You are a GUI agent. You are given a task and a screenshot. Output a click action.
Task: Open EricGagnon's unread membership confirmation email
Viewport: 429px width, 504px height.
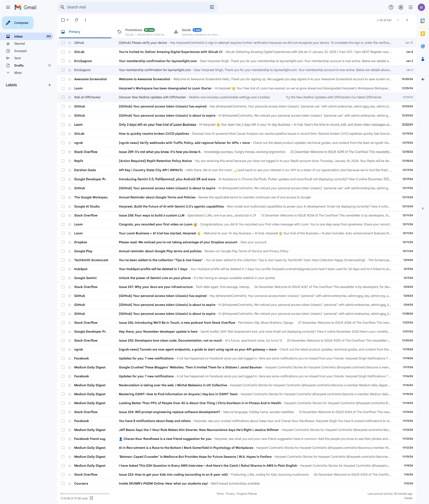(x=237, y=61)
